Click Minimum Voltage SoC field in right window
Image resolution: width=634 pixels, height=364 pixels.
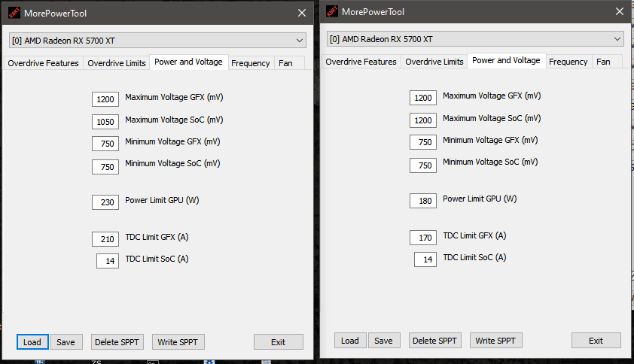[x=423, y=165]
